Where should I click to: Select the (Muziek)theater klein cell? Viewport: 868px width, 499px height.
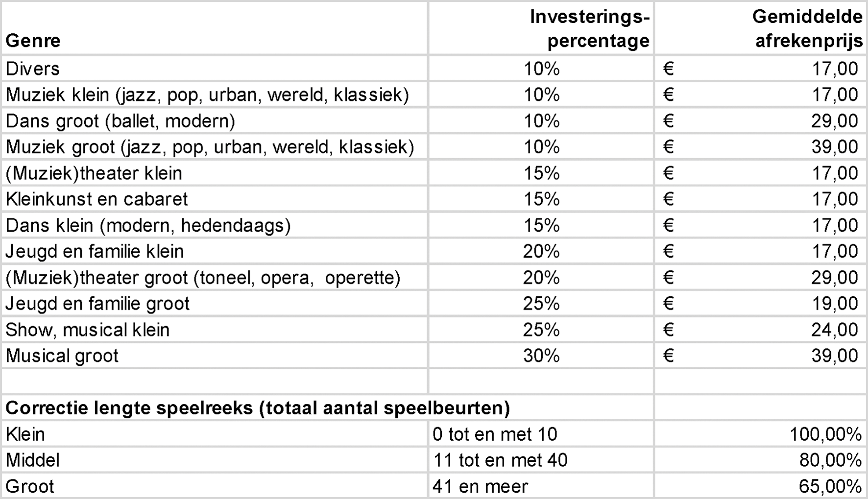tap(94, 173)
